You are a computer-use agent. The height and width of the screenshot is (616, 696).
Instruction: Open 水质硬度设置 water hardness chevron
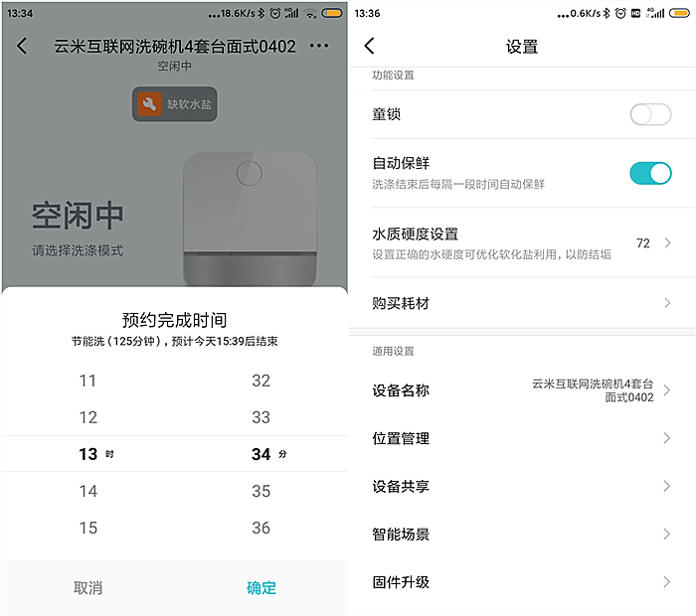667,242
